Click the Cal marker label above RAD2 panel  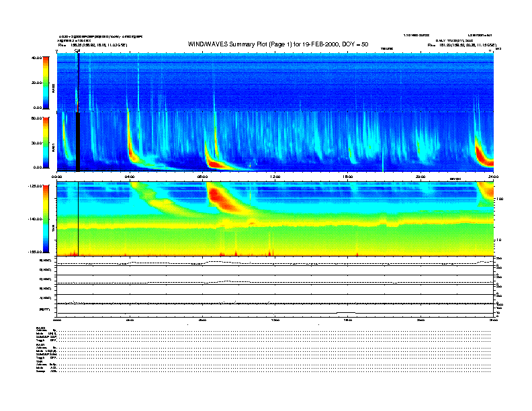tap(77, 51)
